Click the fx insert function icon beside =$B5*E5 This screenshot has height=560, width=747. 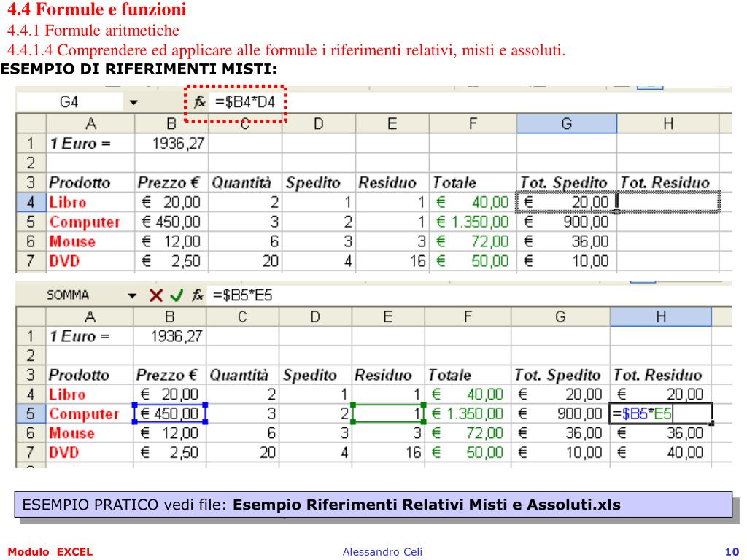[x=198, y=295]
